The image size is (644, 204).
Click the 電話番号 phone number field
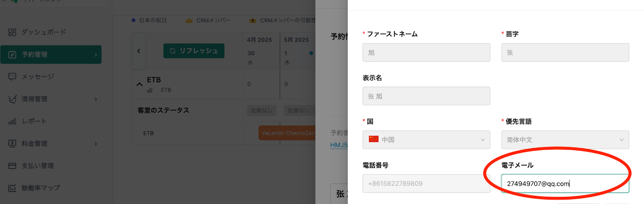coord(426,183)
